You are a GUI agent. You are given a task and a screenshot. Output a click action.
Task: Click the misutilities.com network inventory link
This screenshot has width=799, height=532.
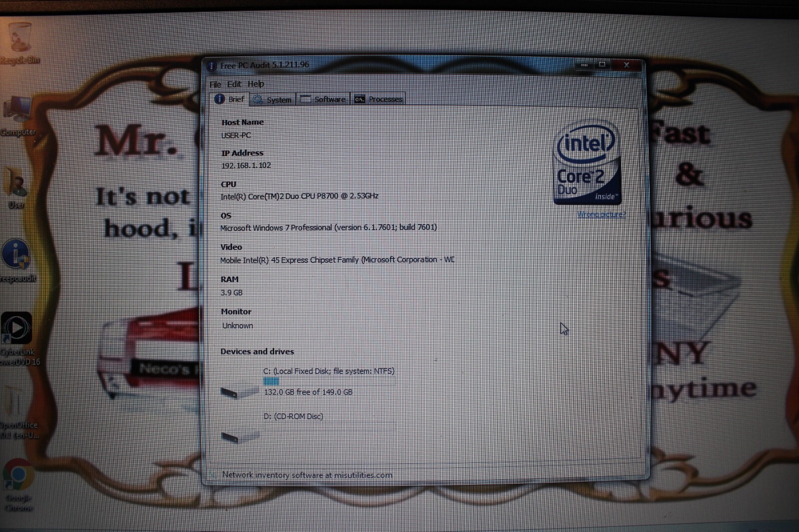(x=307, y=475)
